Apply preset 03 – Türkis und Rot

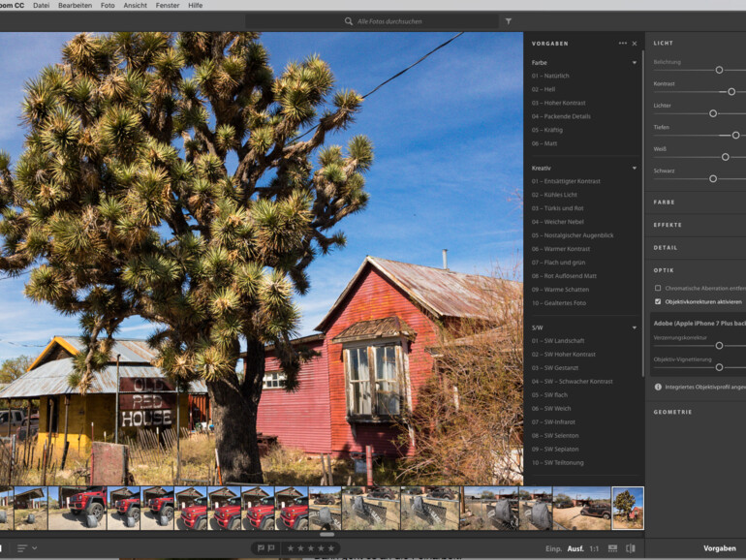(x=557, y=208)
